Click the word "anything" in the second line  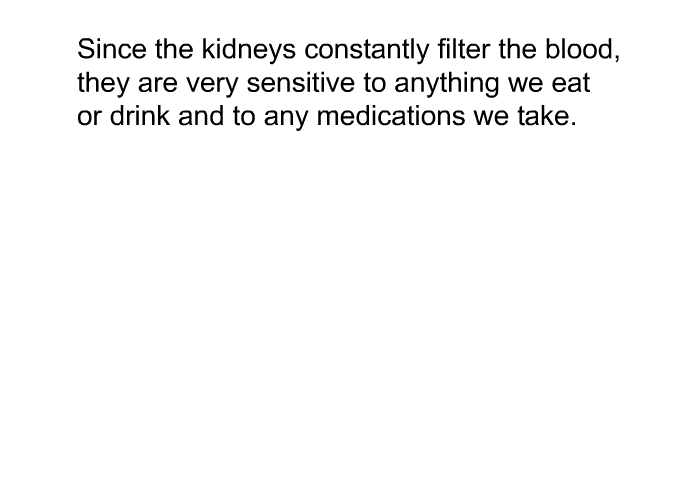[x=446, y=83]
